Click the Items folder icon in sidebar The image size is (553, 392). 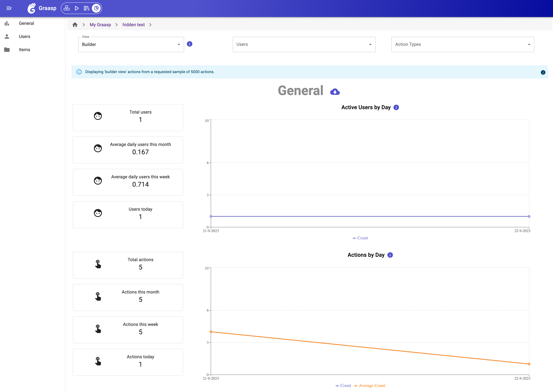(x=7, y=50)
